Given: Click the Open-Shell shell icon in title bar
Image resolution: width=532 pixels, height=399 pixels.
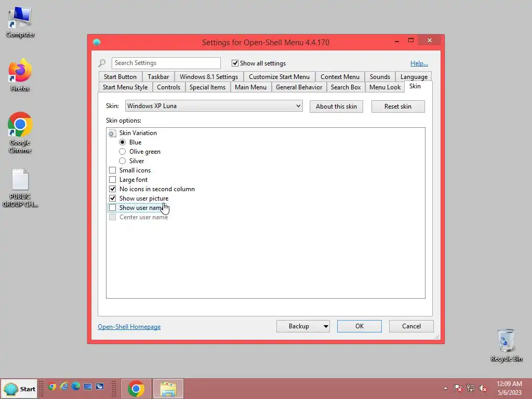Looking at the screenshot, I should (97, 42).
